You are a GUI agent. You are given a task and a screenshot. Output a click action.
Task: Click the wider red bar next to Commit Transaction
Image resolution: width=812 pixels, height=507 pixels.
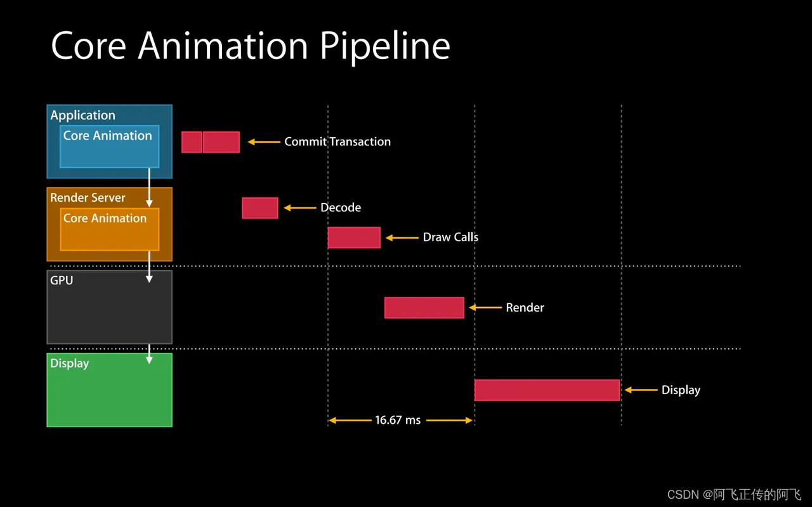(x=221, y=142)
